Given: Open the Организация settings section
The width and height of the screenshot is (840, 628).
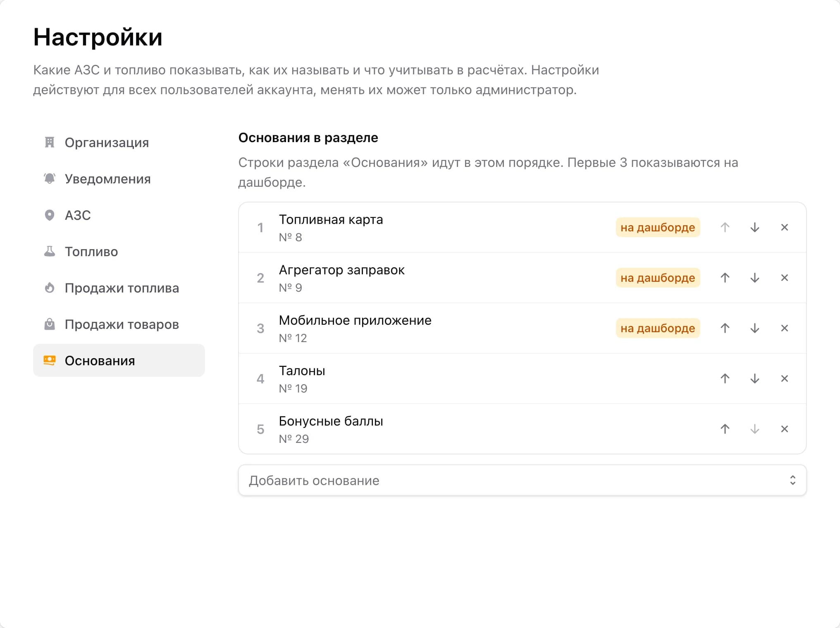Looking at the screenshot, I should click(x=119, y=142).
